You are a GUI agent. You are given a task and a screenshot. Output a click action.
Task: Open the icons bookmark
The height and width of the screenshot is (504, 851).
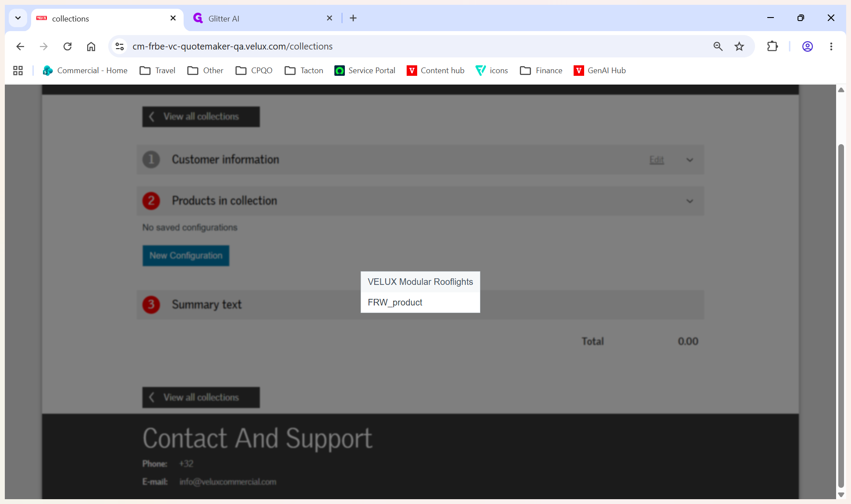click(492, 71)
